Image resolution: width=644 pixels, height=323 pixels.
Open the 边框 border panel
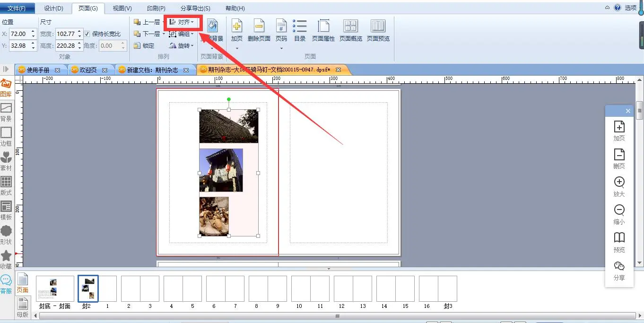tap(6, 138)
